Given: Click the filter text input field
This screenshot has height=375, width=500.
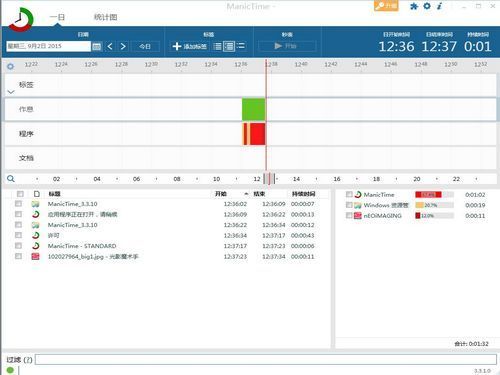Looking at the screenshot, I should tap(266, 359).
